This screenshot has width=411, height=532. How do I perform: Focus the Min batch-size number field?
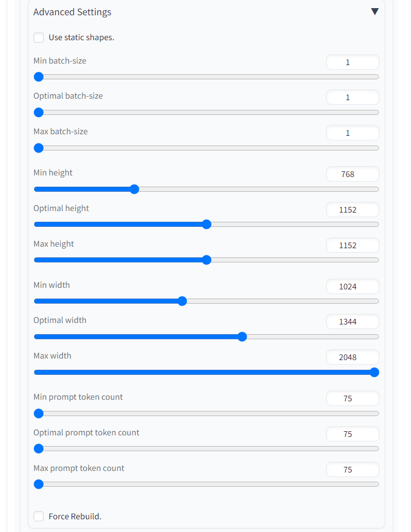(x=353, y=63)
